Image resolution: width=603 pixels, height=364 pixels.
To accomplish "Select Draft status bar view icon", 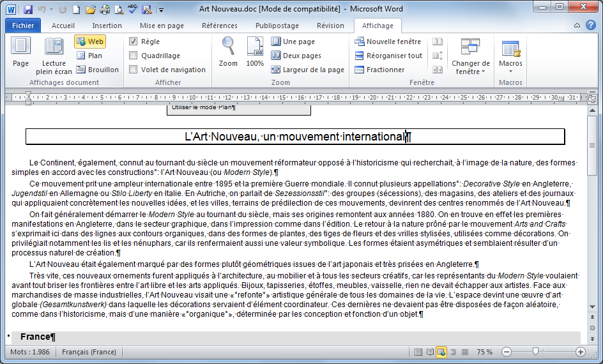I will (x=465, y=352).
